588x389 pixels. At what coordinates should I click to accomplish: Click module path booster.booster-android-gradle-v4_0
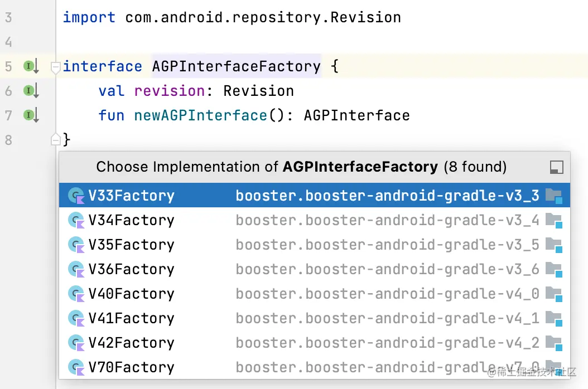click(387, 294)
